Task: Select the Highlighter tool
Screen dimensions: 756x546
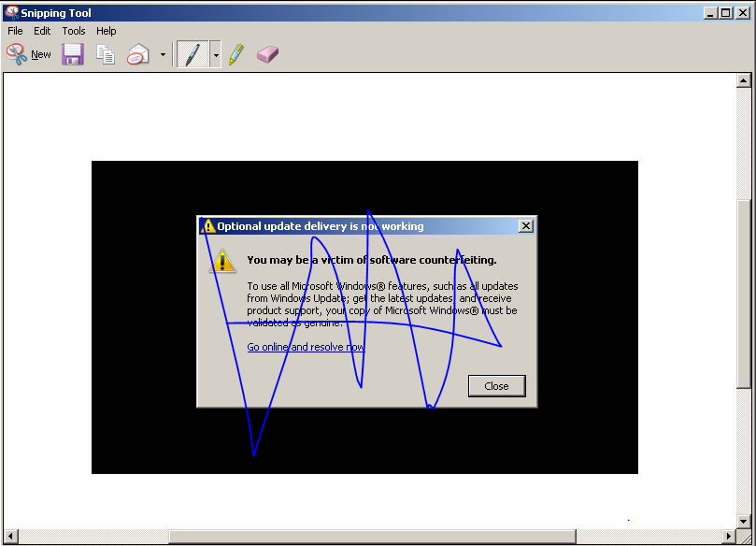Action: pos(236,54)
